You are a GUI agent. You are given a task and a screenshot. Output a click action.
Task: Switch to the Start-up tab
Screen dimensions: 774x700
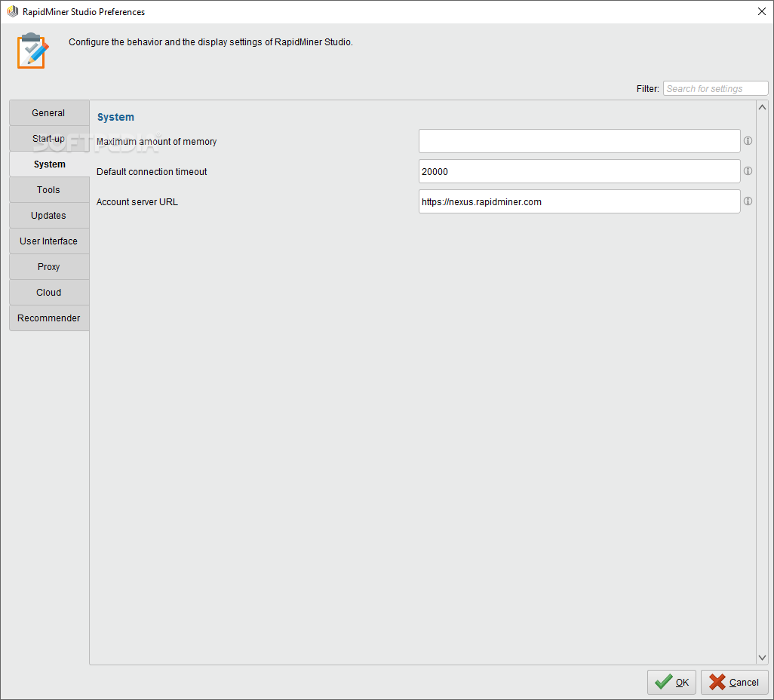point(49,139)
